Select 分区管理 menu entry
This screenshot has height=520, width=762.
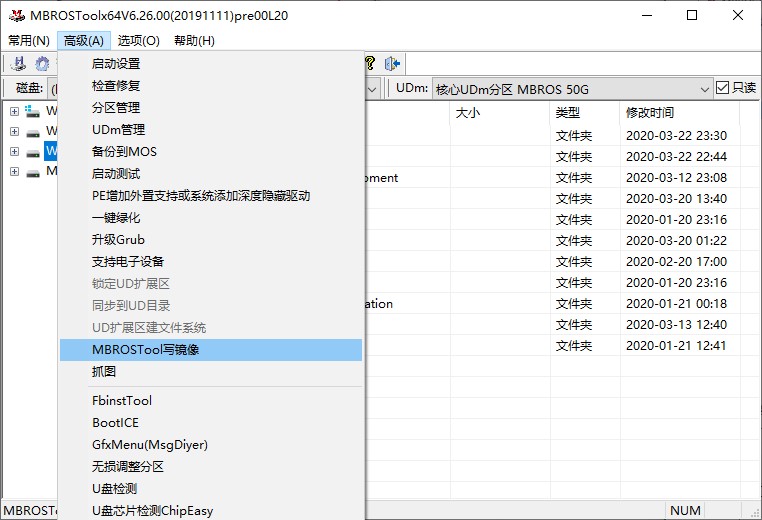pyautogui.click(x=211, y=107)
